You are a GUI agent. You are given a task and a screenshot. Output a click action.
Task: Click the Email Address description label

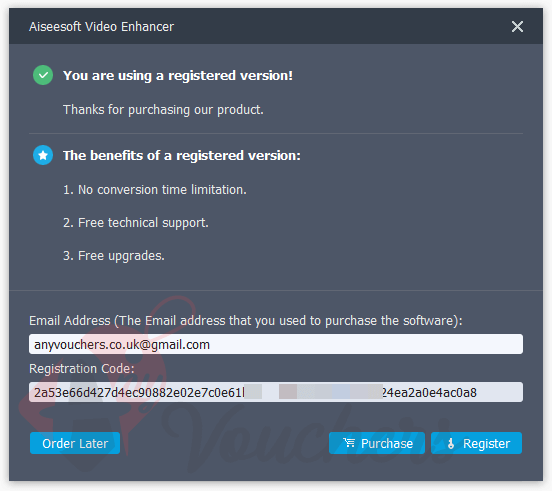coord(246,321)
